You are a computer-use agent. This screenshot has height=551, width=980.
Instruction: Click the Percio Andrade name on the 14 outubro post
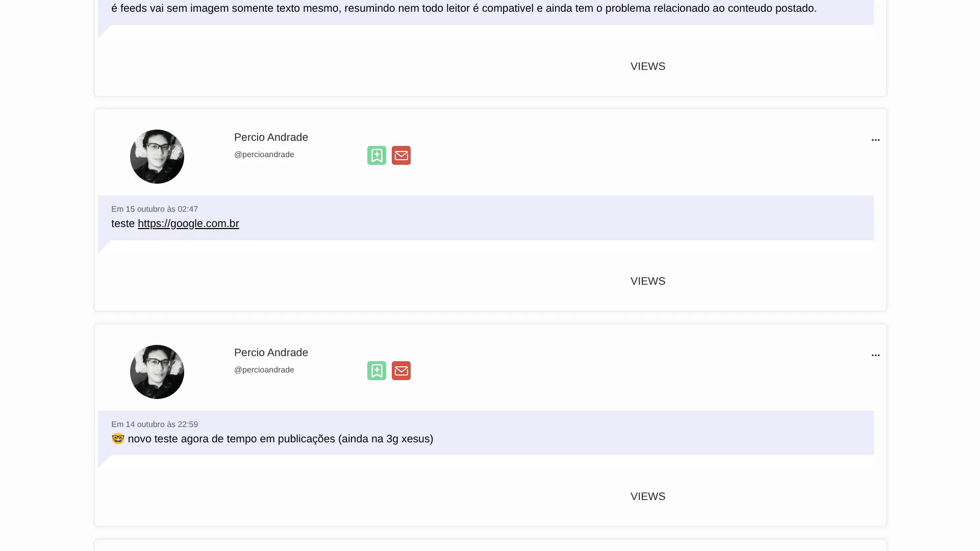point(271,353)
